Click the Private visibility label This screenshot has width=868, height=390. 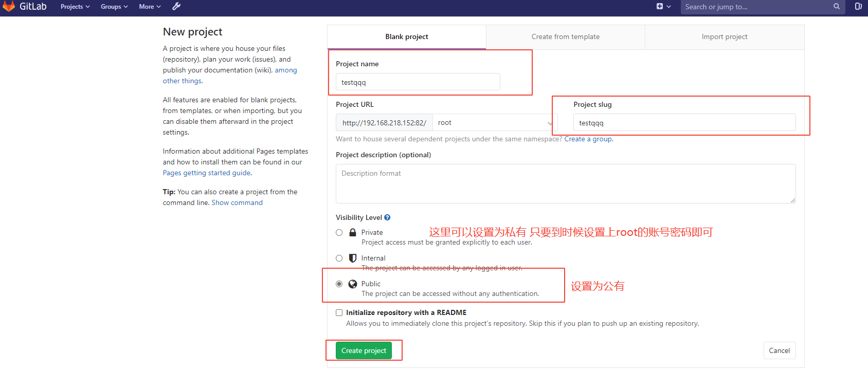coord(372,233)
